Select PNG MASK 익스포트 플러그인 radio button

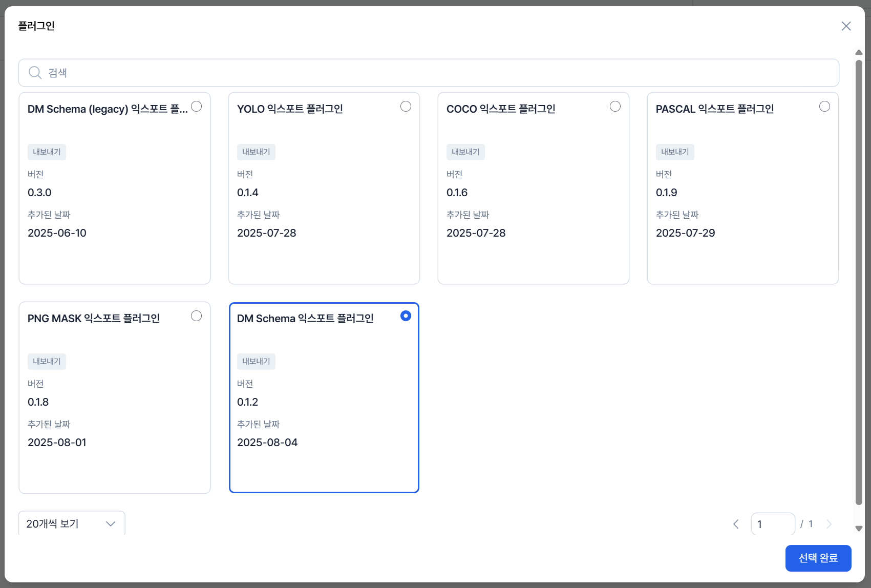(x=196, y=316)
